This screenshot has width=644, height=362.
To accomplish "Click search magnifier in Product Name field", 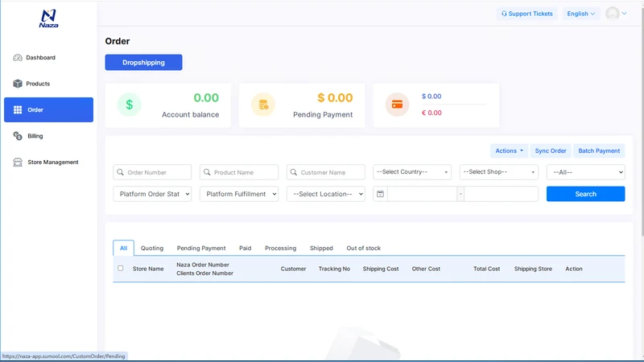I will pos(207,172).
